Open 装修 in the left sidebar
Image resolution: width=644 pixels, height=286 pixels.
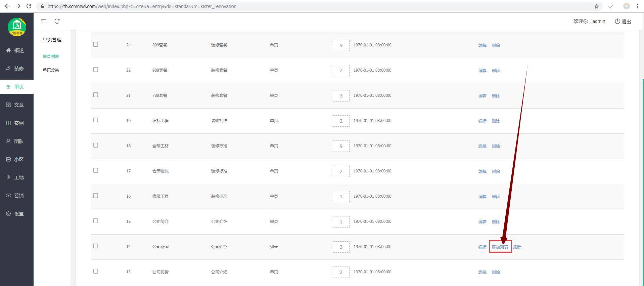(x=17, y=69)
